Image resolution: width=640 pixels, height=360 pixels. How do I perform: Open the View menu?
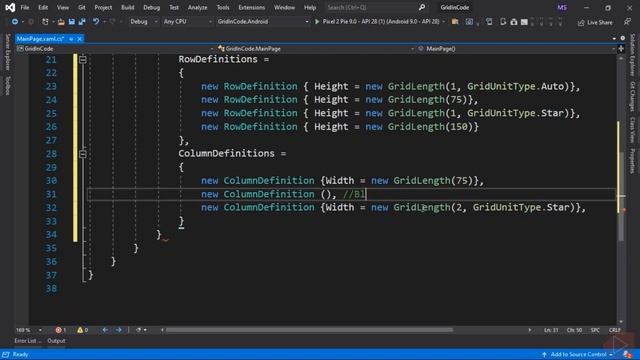click(63, 7)
